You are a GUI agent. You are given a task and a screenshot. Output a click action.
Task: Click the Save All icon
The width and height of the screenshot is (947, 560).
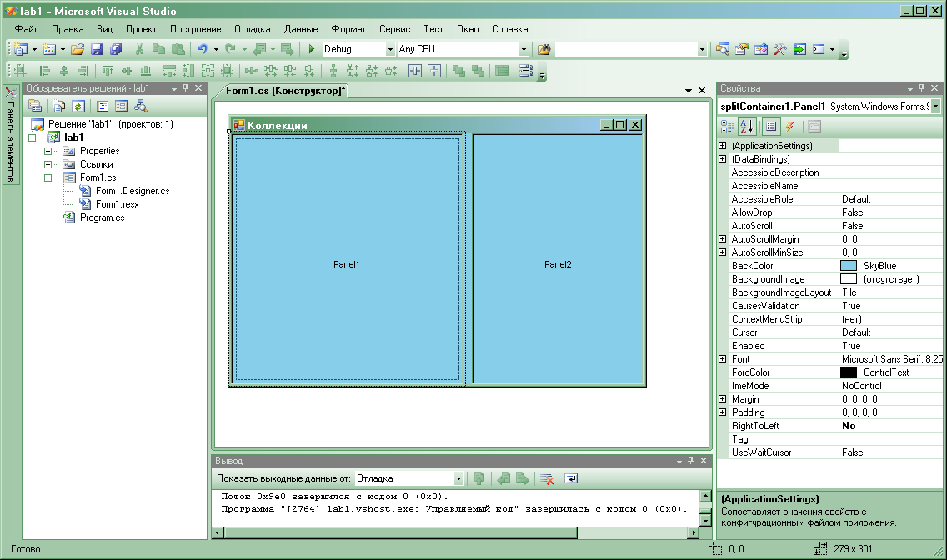point(116,49)
